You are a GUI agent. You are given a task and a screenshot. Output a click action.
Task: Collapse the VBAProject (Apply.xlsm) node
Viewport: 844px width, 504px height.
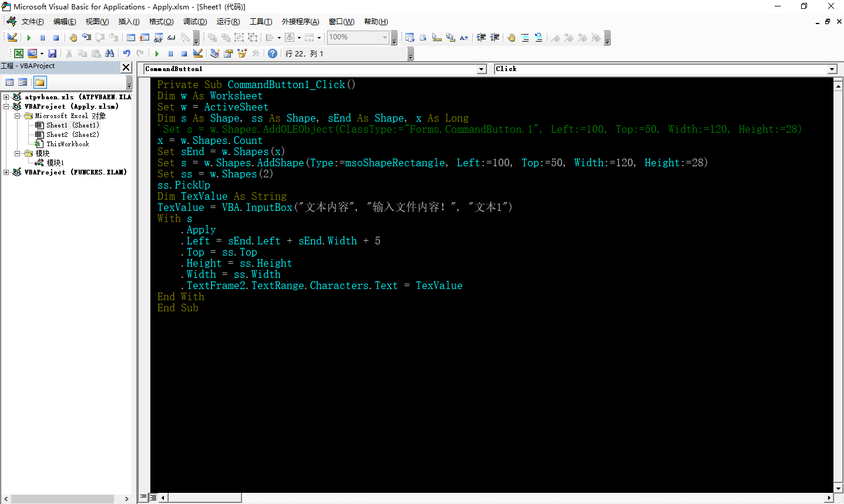point(6,106)
